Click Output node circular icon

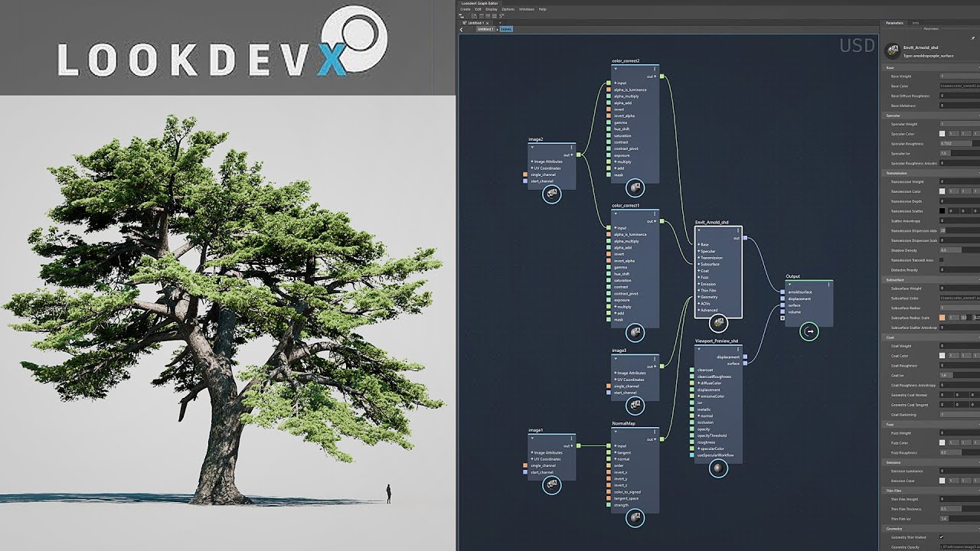[809, 331]
